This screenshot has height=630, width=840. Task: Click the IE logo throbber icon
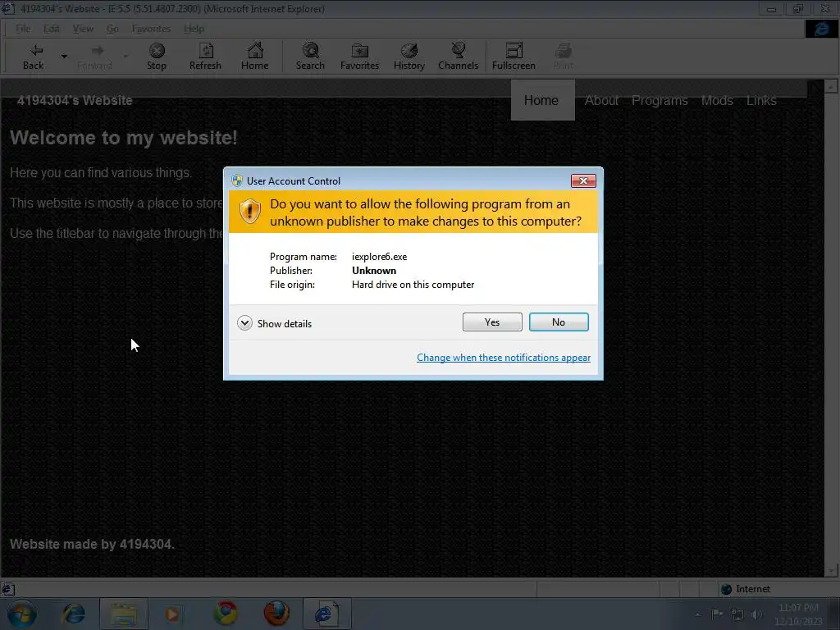pyautogui.click(x=821, y=29)
